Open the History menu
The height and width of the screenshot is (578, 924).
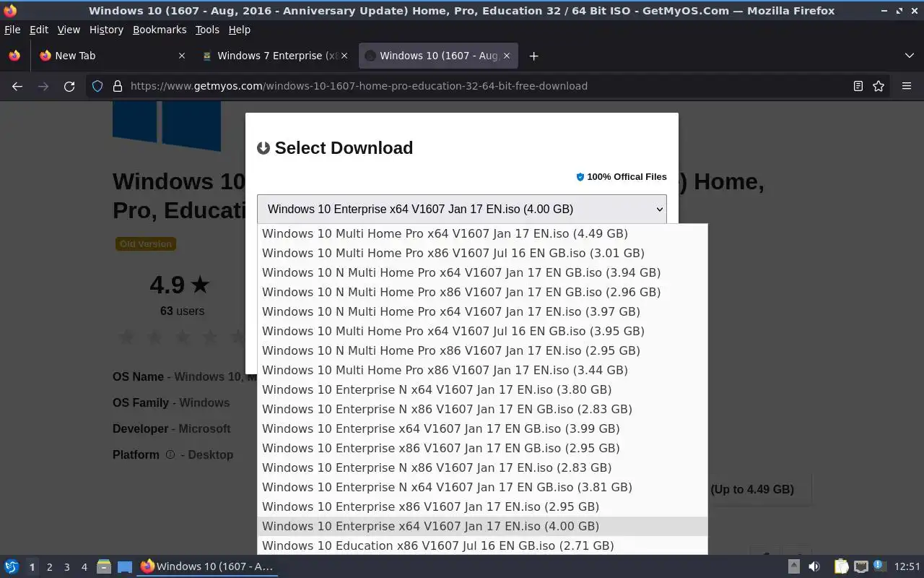[106, 30]
